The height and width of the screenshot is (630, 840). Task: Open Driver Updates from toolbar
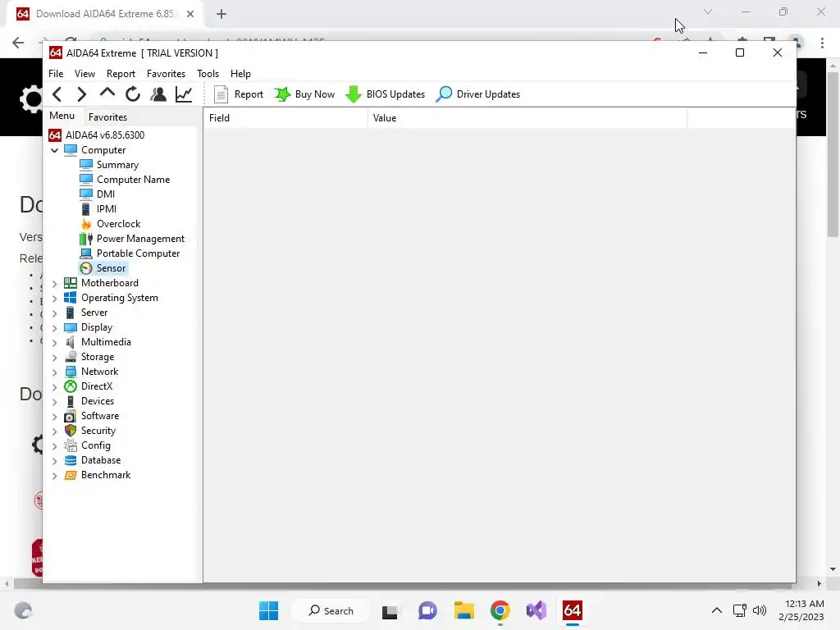[478, 94]
